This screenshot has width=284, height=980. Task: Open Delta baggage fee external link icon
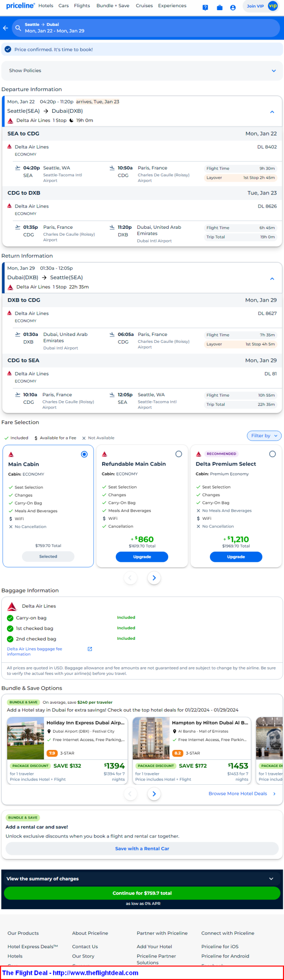pos(90,649)
